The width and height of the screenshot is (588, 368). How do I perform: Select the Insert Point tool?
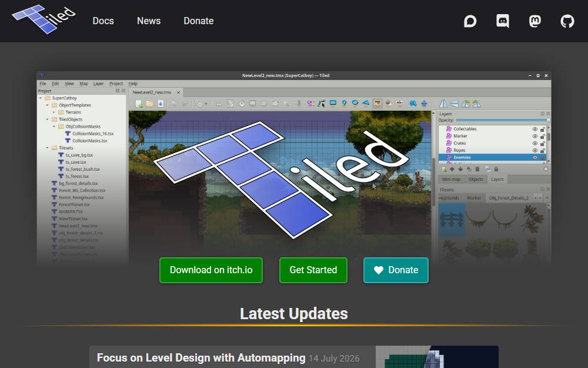(x=344, y=104)
